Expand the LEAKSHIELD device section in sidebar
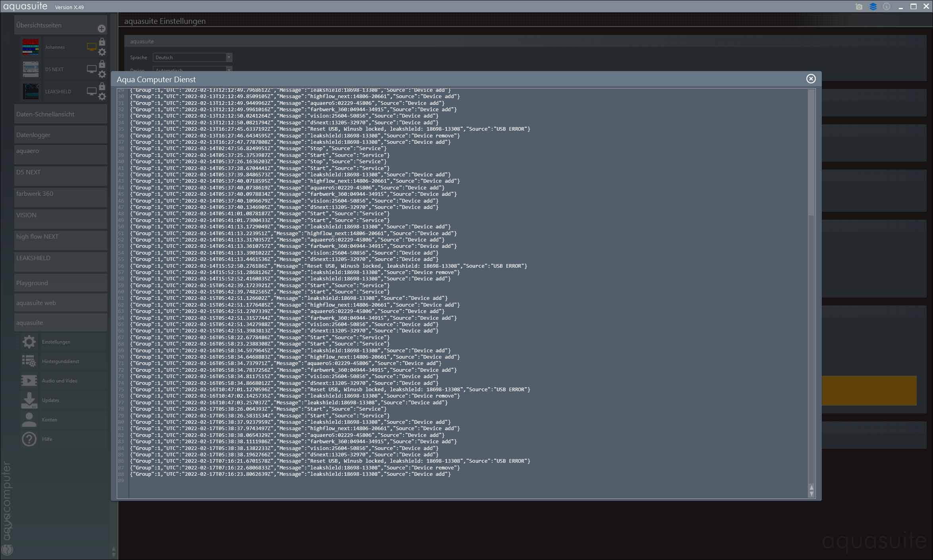The image size is (933, 560). click(x=61, y=261)
